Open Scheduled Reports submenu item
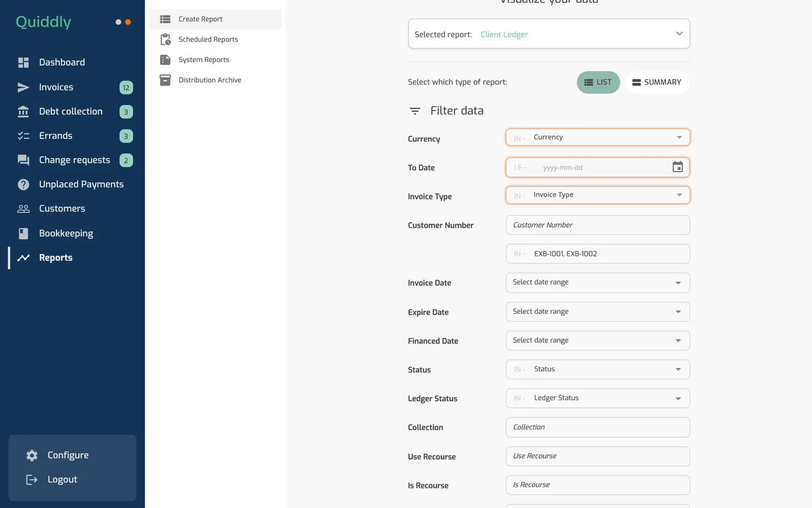This screenshot has height=508, width=812. (x=215, y=40)
